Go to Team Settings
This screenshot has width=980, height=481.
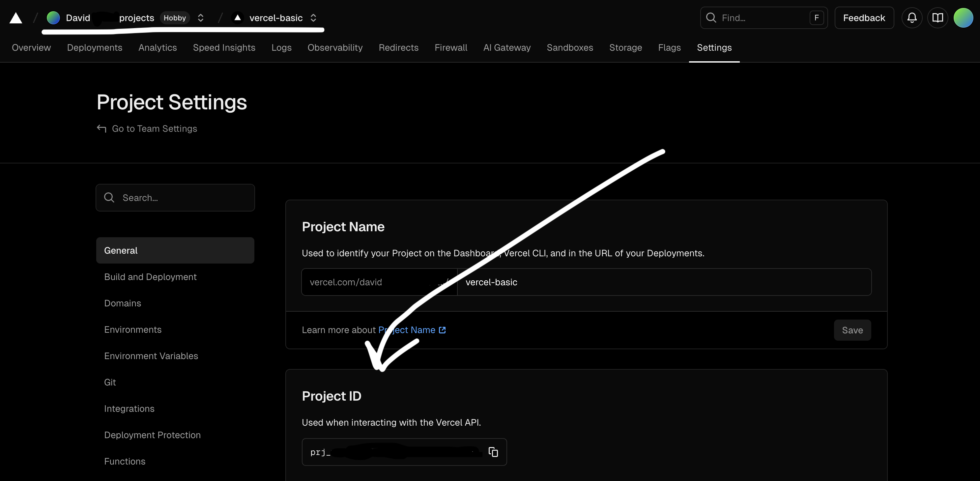154,128
